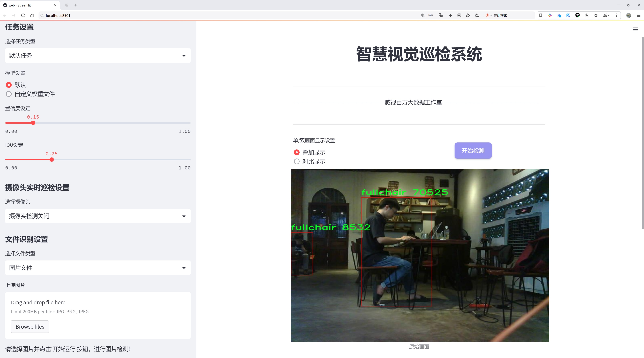Bookmark this page with star icon
This screenshot has width=644, height=358.
477,16
